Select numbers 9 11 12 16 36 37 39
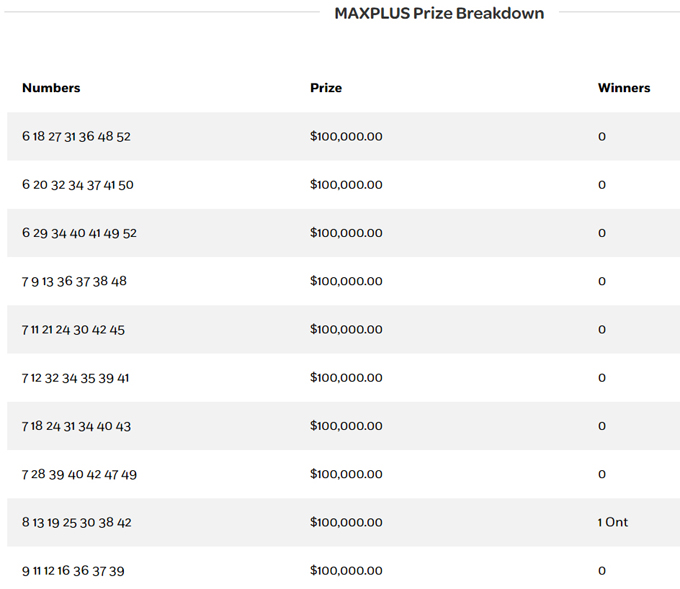 point(73,571)
